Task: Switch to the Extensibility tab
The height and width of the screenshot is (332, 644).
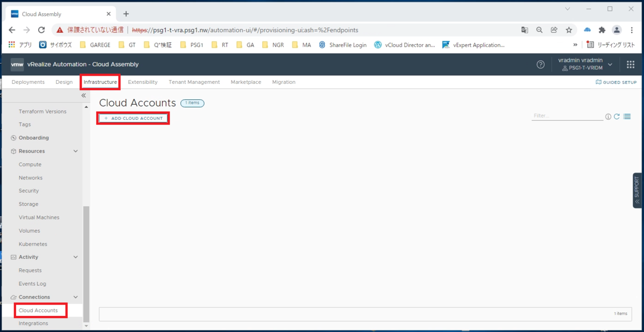Action: [143, 82]
